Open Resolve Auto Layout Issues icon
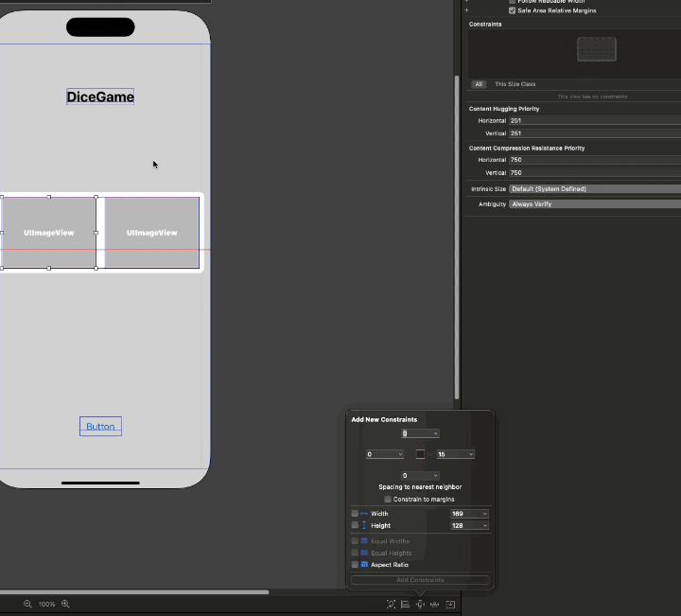681x616 pixels. coord(435,605)
